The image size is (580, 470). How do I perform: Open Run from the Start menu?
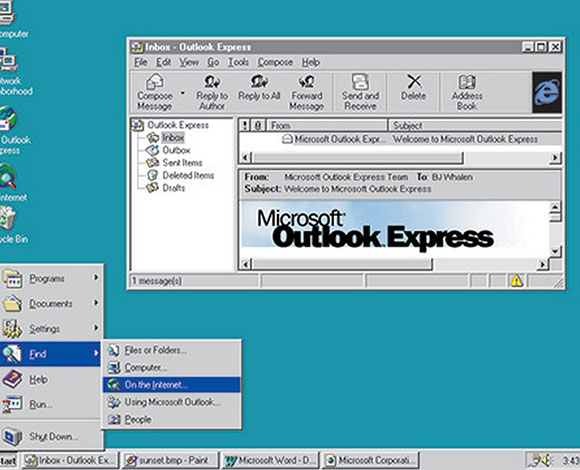[51, 405]
